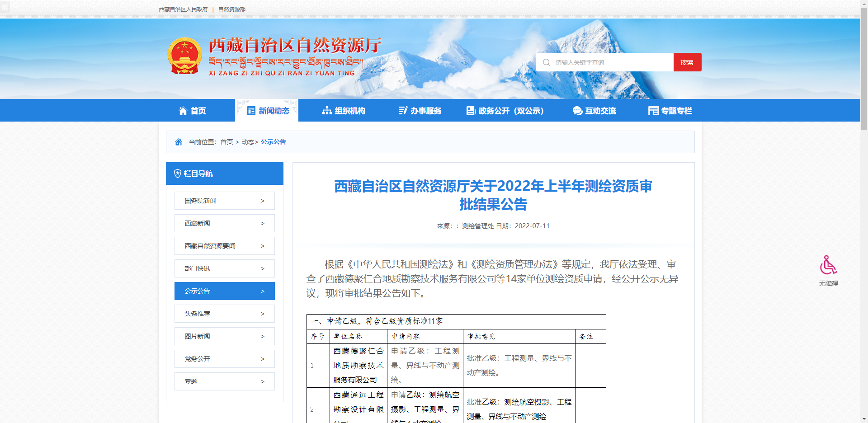Click the chat bubble icon beside 互动交流
The image size is (868, 423).
[577, 111]
